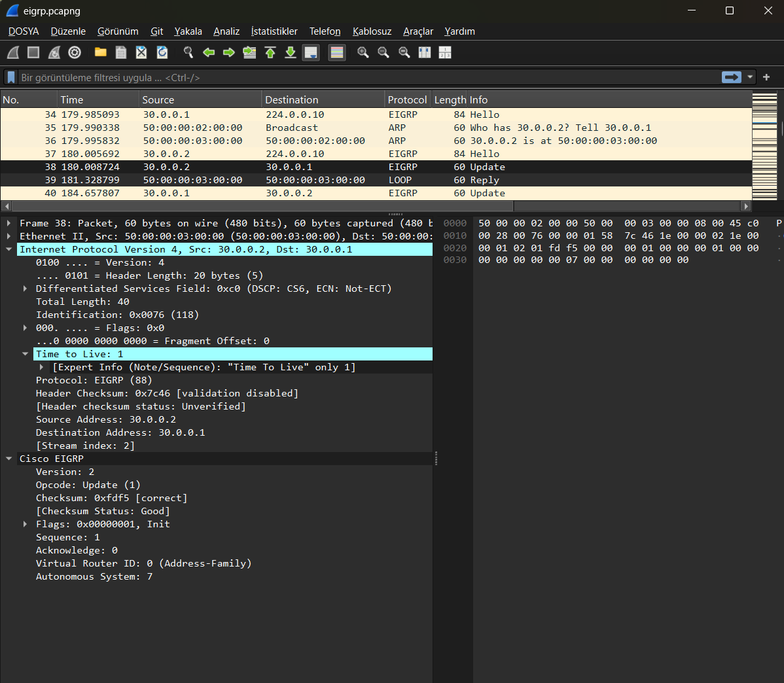Open capture options gear icon
This screenshot has height=683, width=784.
point(75,52)
